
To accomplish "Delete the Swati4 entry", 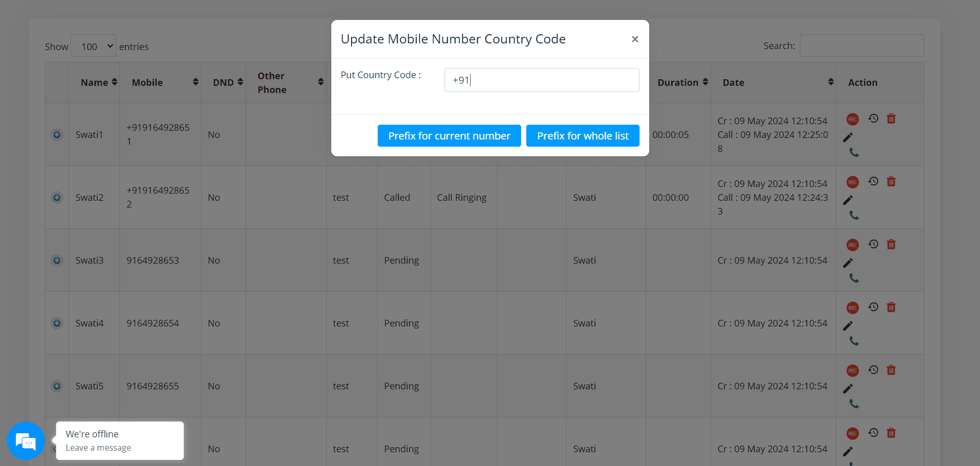I will (x=892, y=307).
